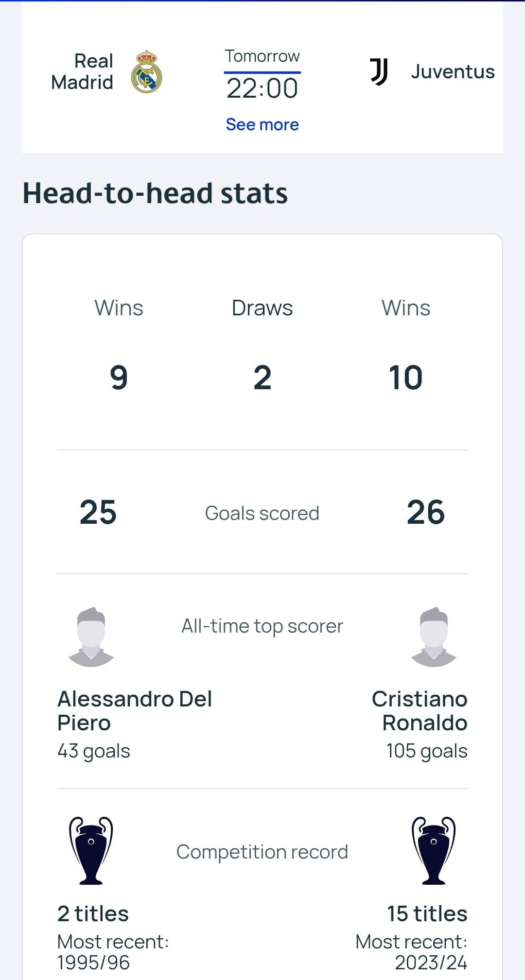
Task: Click the Juventus club logo
Action: (x=379, y=72)
